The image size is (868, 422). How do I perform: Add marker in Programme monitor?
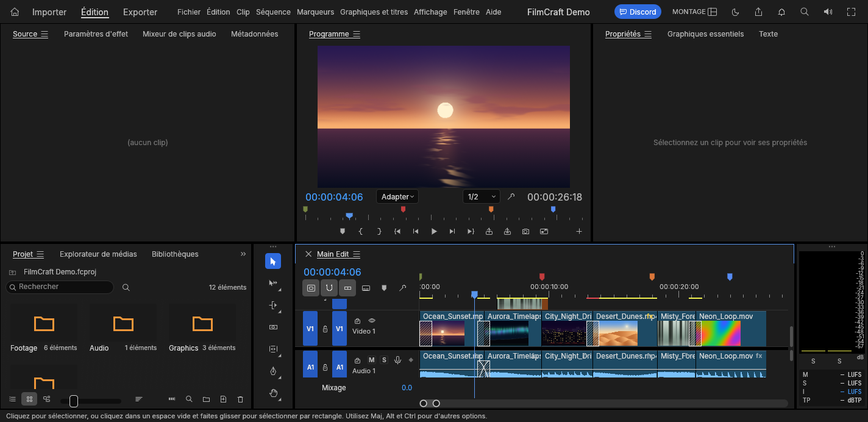343,232
